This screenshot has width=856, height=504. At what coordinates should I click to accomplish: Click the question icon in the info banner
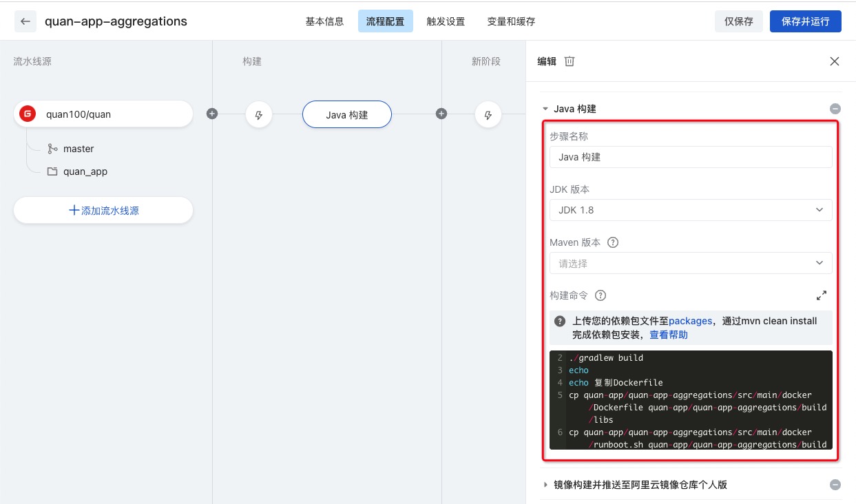pyautogui.click(x=560, y=321)
